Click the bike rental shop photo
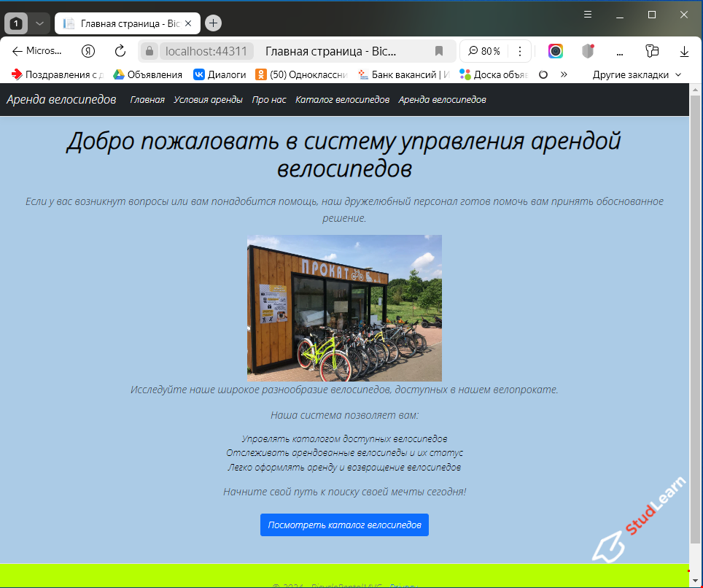703x588 pixels. pos(343,307)
